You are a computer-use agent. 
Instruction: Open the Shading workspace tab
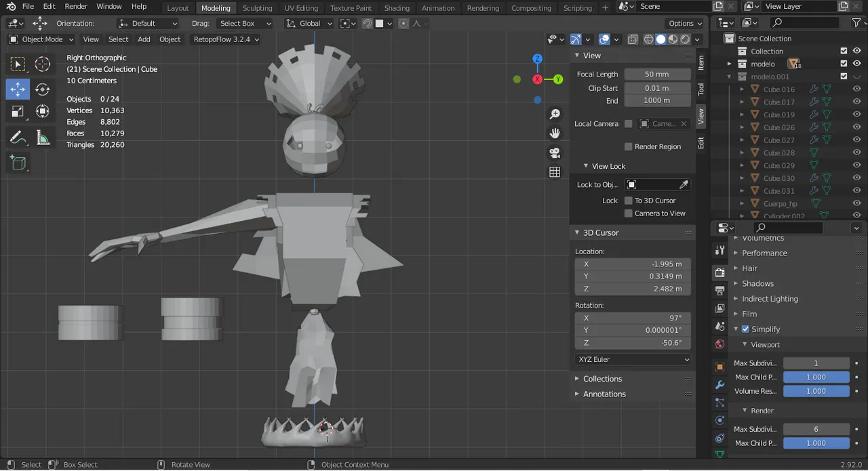397,8
